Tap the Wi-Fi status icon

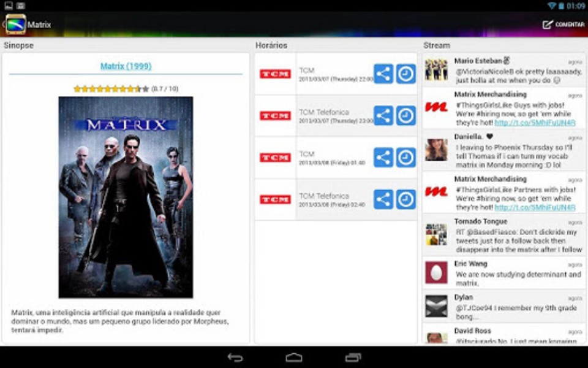pos(552,6)
